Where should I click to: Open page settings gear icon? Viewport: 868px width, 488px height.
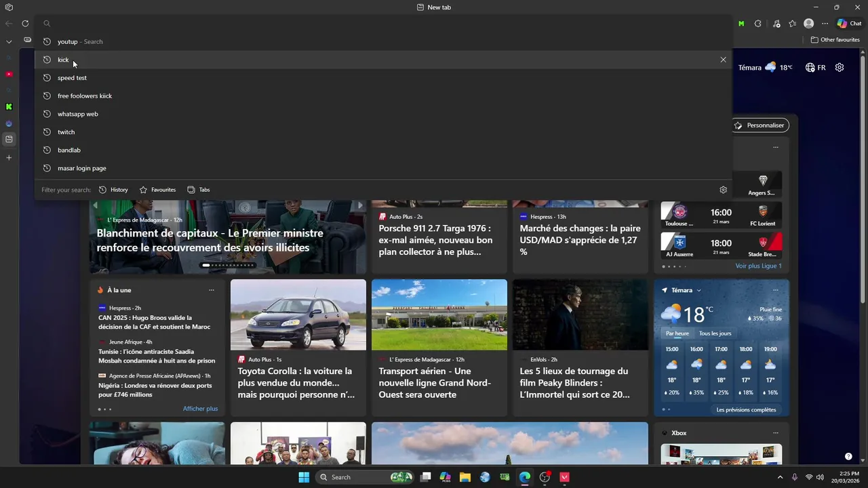pos(840,68)
